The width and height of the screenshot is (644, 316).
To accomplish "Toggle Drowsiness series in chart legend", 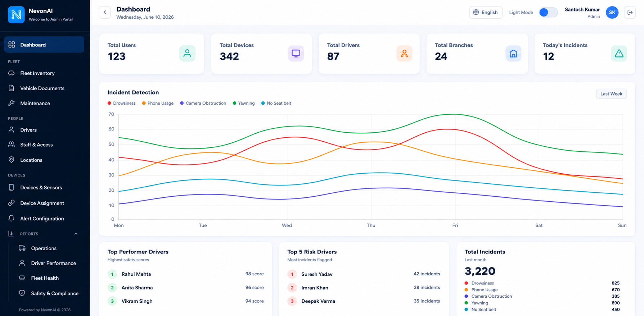I will click(122, 103).
